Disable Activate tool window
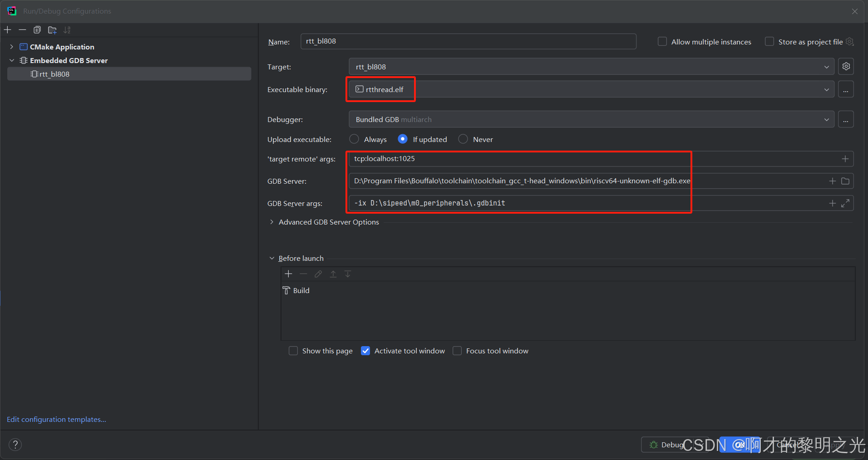 [x=366, y=351]
